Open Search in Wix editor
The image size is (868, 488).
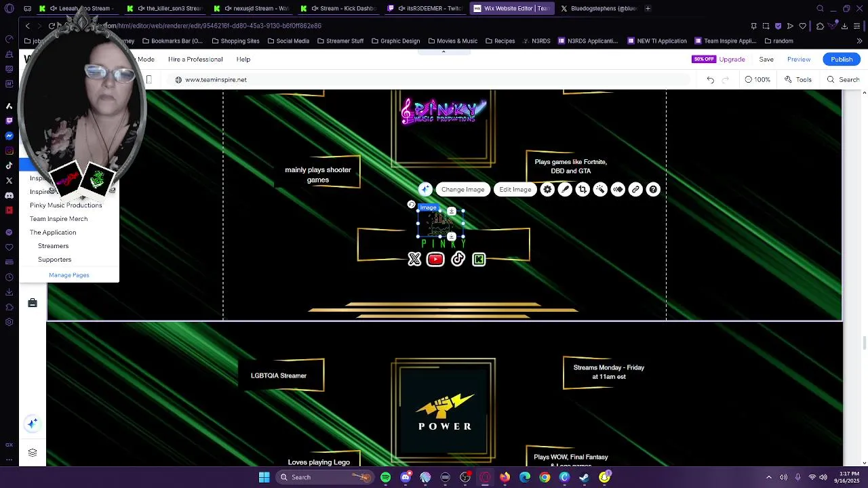click(843, 80)
